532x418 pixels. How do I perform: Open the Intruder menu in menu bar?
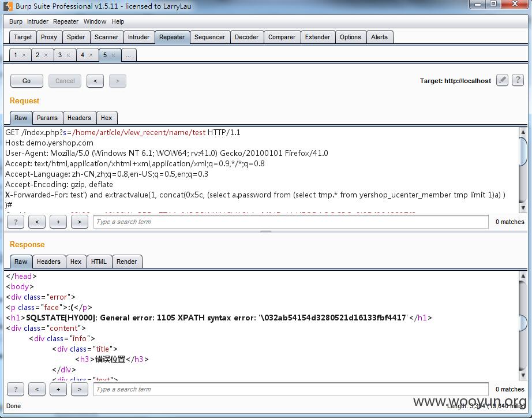[x=38, y=21]
